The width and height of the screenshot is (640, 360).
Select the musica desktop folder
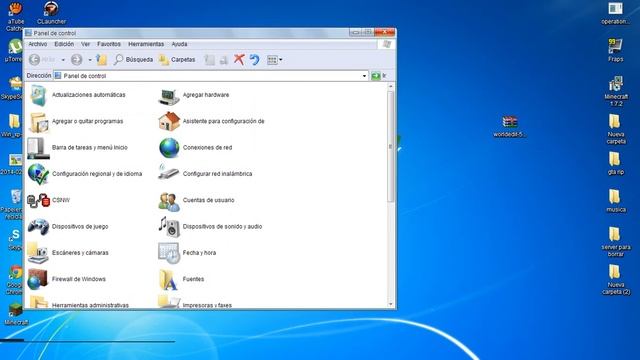[616, 201]
